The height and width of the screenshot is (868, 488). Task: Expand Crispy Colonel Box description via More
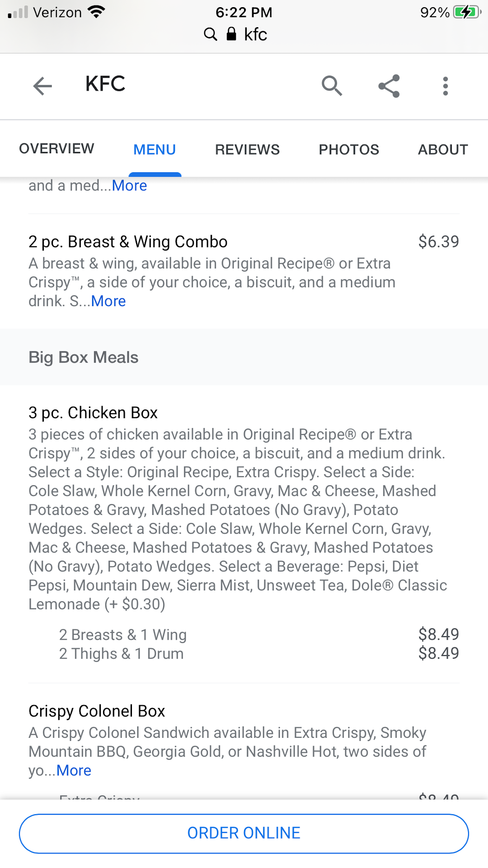(74, 770)
